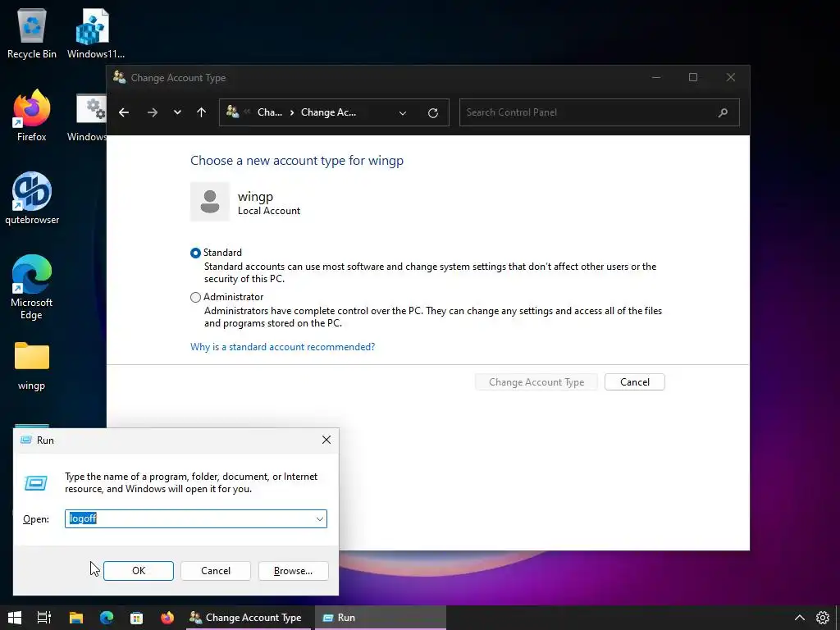Select the Standard account radio button
840x630 pixels.
195,253
